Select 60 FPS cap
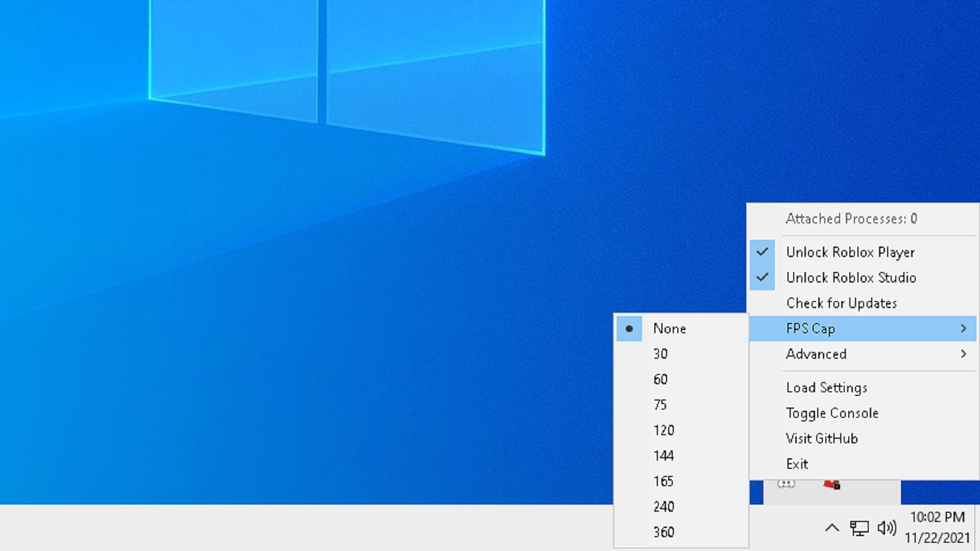 [660, 379]
